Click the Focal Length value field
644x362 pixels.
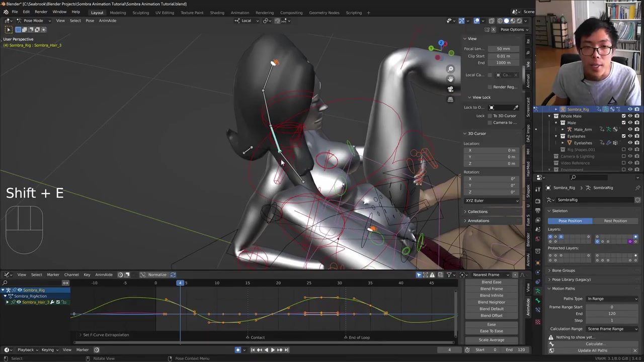click(x=503, y=49)
